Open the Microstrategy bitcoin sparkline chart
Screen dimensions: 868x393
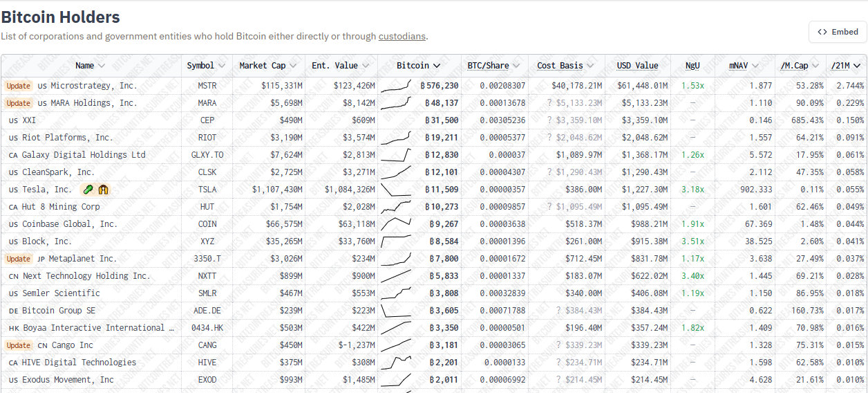pos(396,86)
